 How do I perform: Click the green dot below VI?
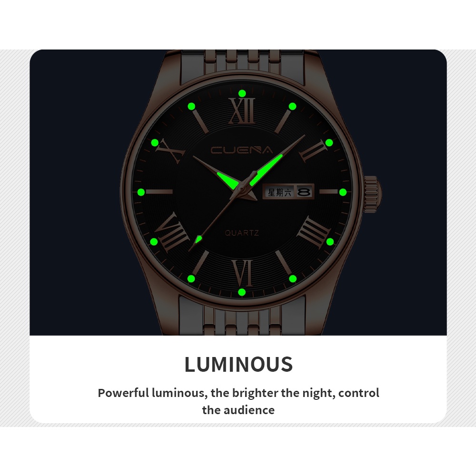click(242, 292)
